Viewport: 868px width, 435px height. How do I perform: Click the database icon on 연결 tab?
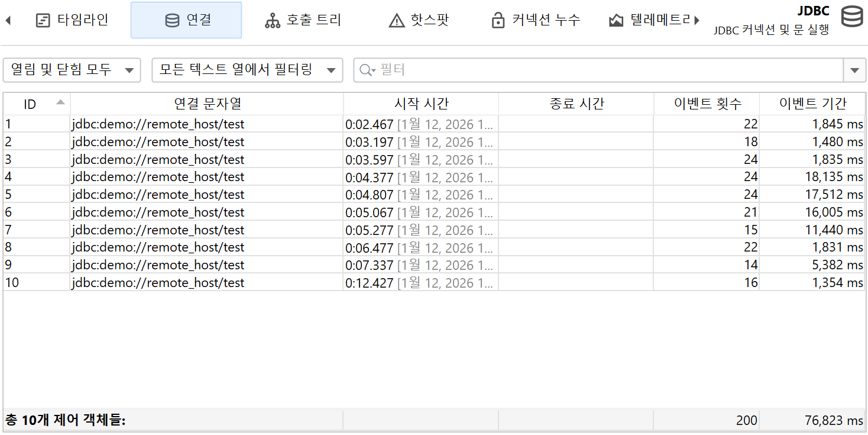[172, 21]
